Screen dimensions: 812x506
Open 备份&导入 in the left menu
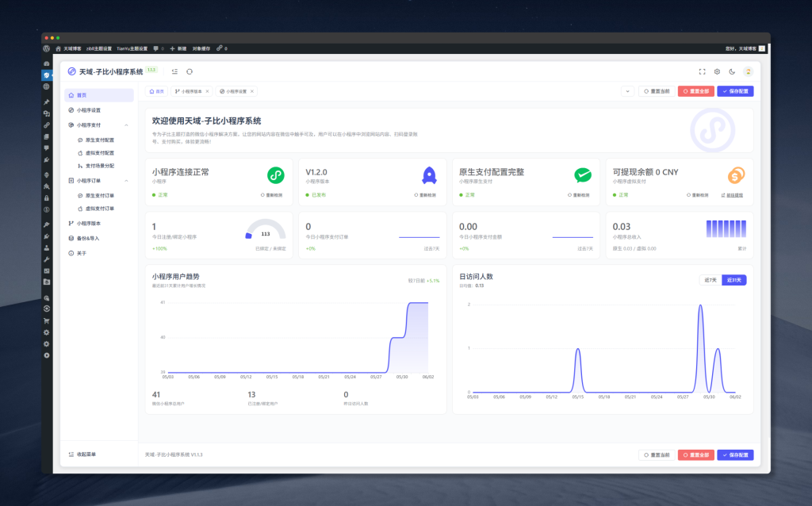point(99,239)
